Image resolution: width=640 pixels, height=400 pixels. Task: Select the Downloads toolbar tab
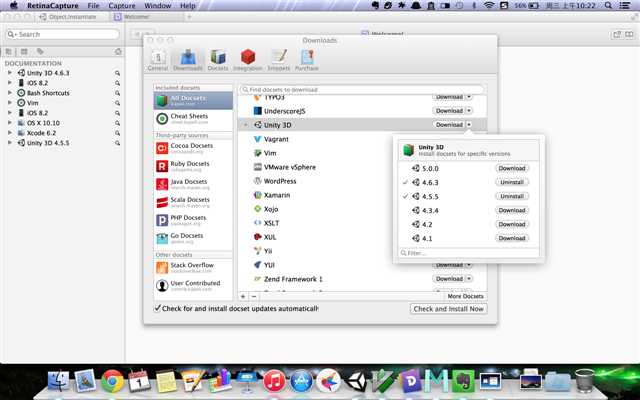(x=188, y=60)
